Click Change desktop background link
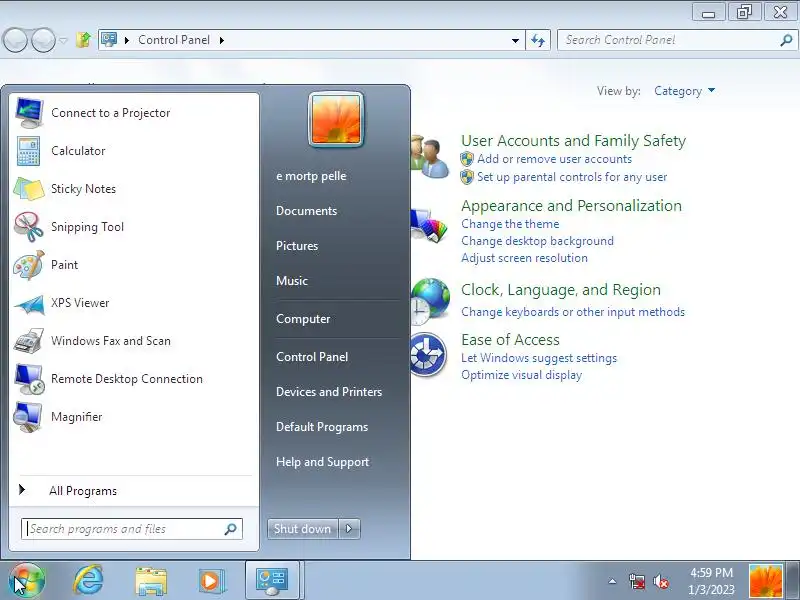The width and height of the screenshot is (800, 600). point(537,241)
